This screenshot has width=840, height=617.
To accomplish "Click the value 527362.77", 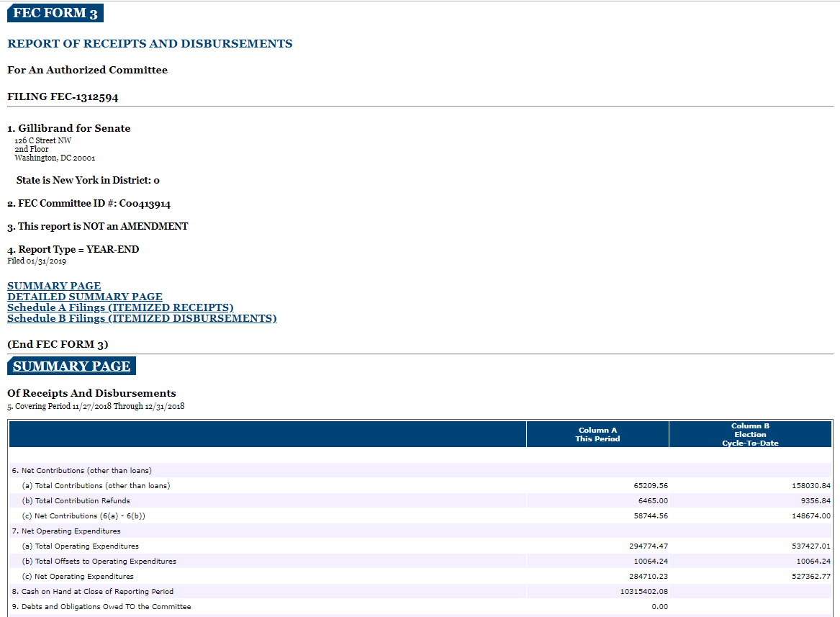I will click(x=811, y=576).
